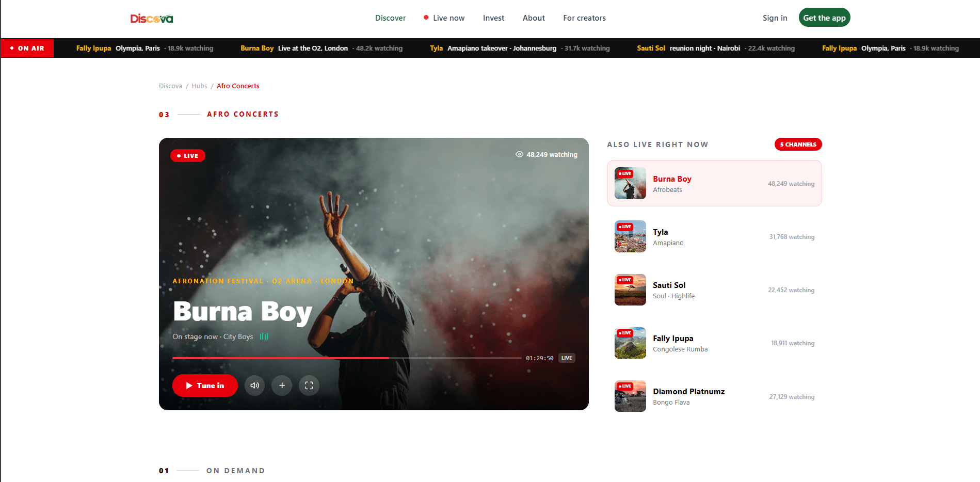Seek on the stream progress bar
The height and width of the screenshot is (482, 980).
click(347, 358)
